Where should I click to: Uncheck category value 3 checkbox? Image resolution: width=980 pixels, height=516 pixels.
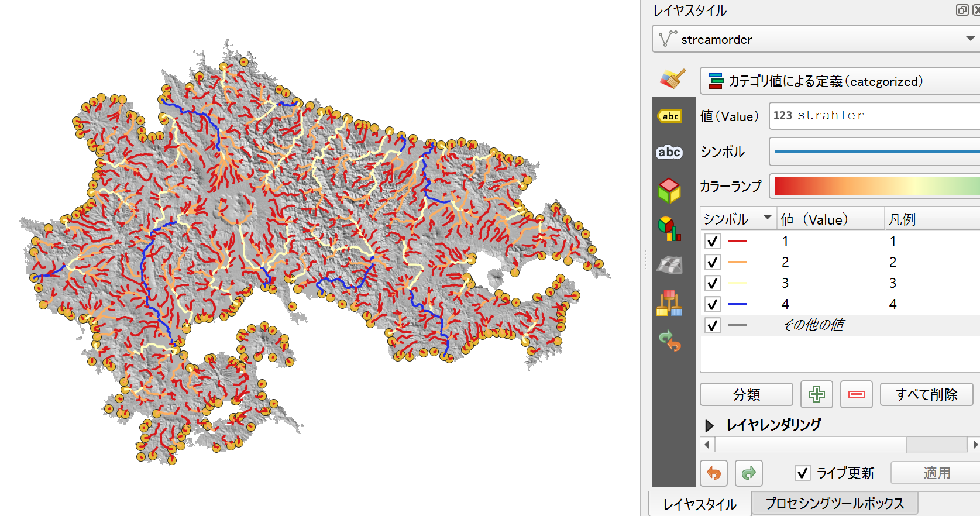(712, 283)
